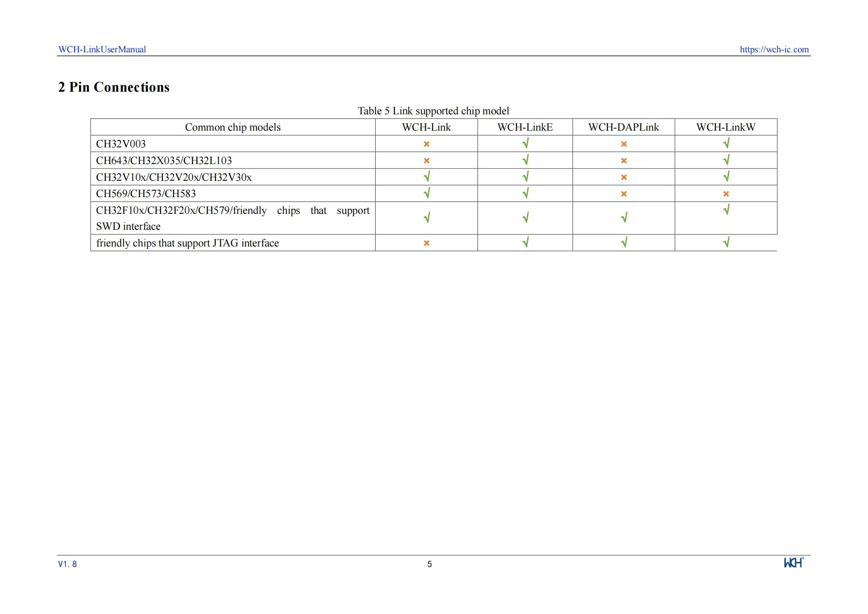The height and width of the screenshot is (614, 868).
Task: Click the green check for CH32V003 under WCH-LinkE
Action: 525,143
